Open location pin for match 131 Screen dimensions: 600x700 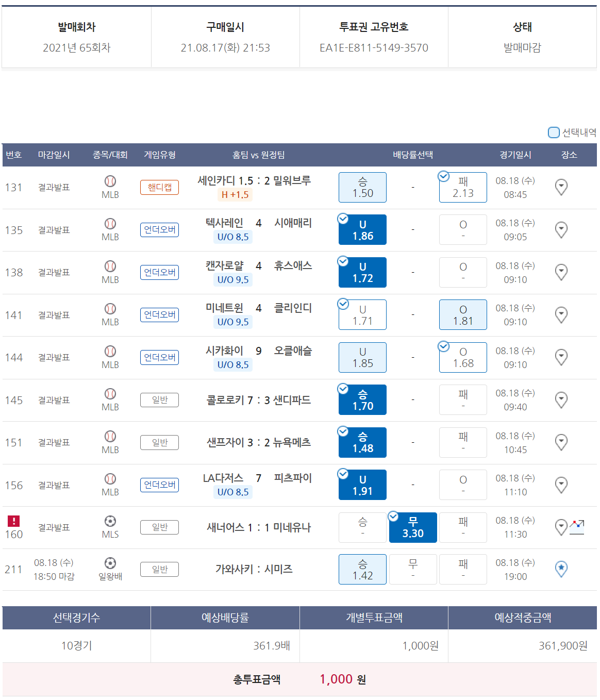pyautogui.click(x=561, y=187)
